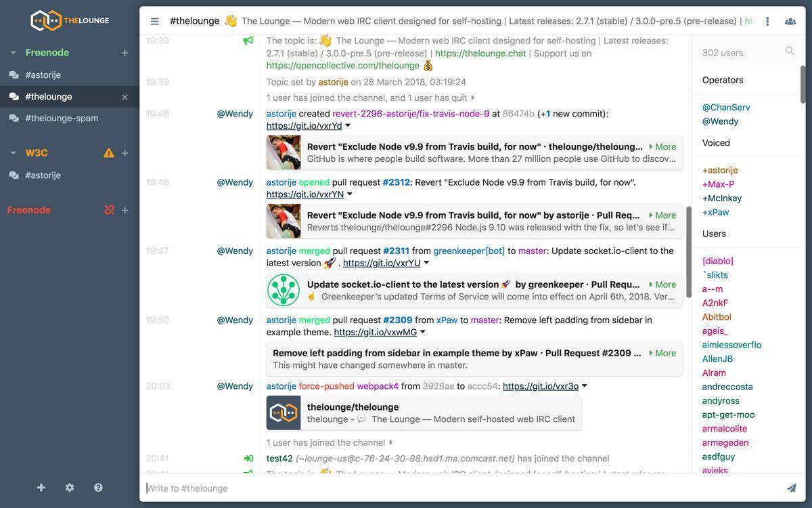
Task: Select user aimlessoverflo in the Users list
Action: (732, 345)
